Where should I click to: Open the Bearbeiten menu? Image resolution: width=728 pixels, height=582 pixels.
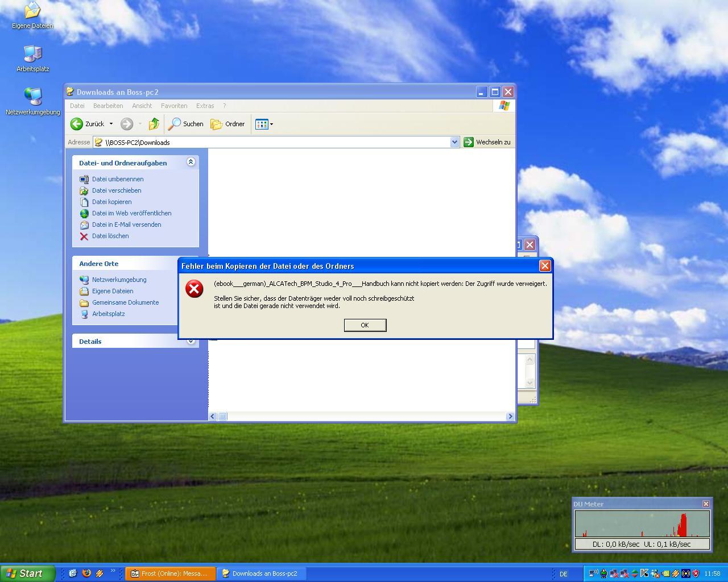pyautogui.click(x=108, y=106)
